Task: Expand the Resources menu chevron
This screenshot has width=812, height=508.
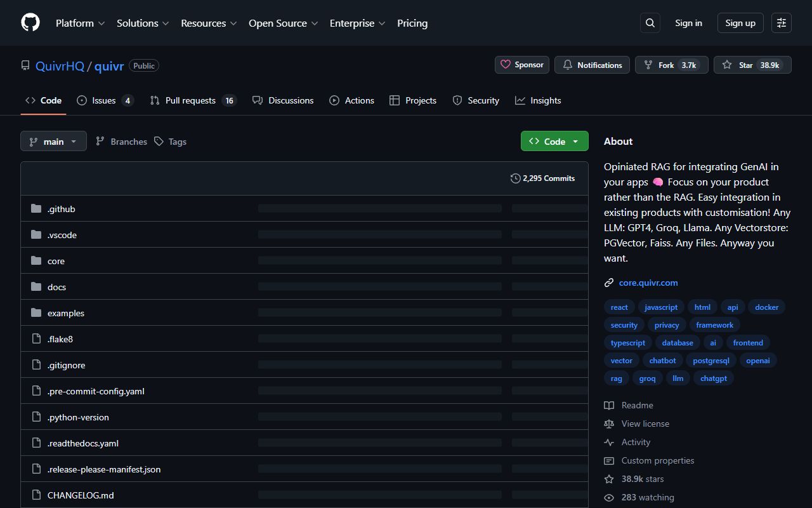Action: click(x=232, y=23)
